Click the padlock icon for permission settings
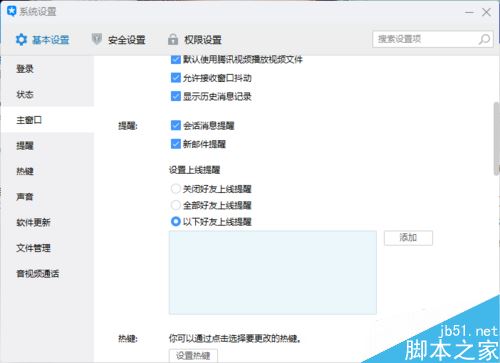Viewport: 500px width, 363px height. 173,39
